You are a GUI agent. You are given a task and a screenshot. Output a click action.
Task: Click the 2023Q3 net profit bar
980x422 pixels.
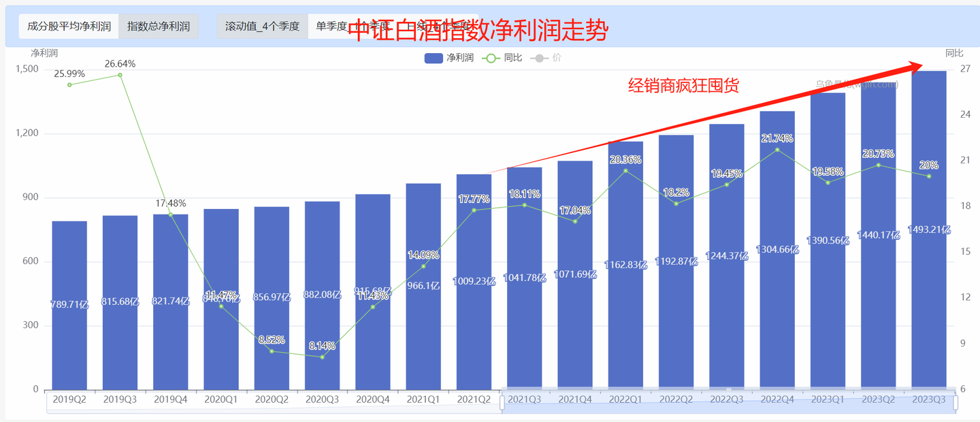[x=929, y=306]
